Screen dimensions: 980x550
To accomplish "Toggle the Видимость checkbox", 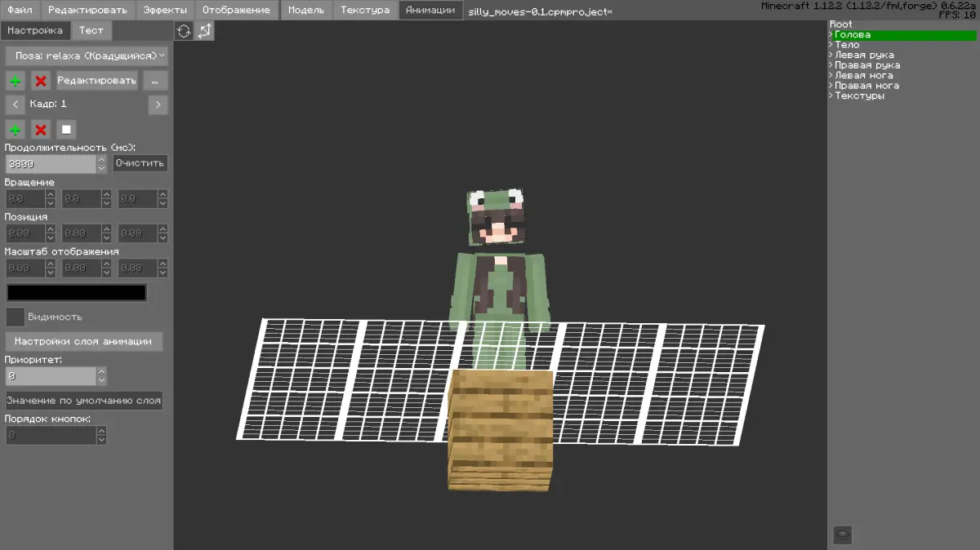I will pyautogui.click(x=15, y=317).
